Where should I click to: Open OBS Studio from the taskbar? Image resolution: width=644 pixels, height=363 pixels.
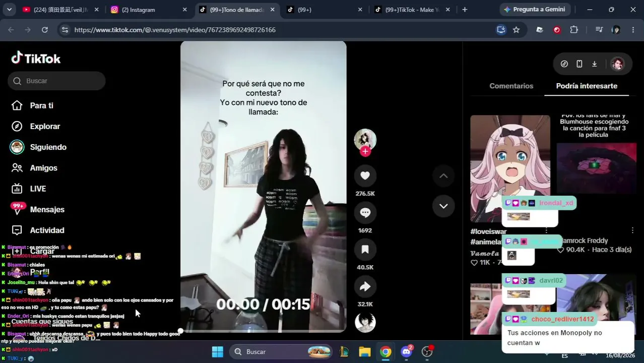(427, 351)
